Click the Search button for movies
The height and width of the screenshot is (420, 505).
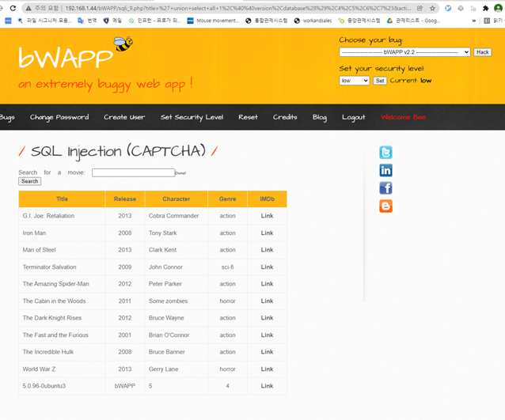(x=29, y=181)
